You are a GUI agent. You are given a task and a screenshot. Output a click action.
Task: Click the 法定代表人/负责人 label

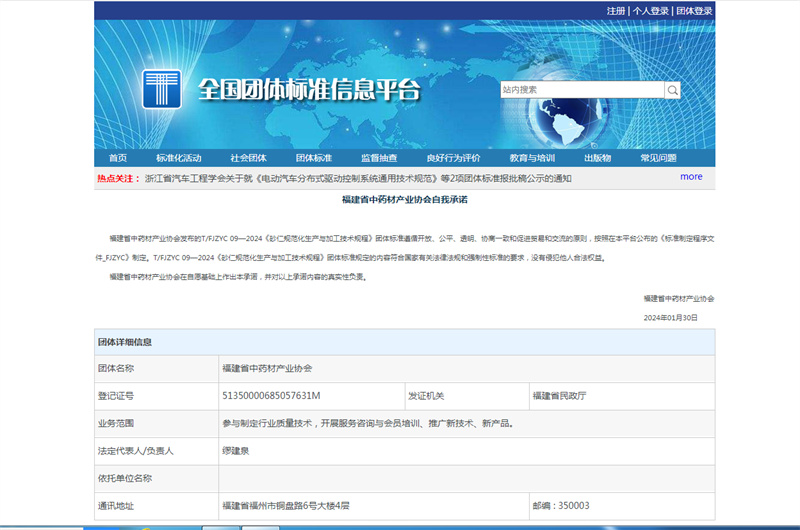136,451
